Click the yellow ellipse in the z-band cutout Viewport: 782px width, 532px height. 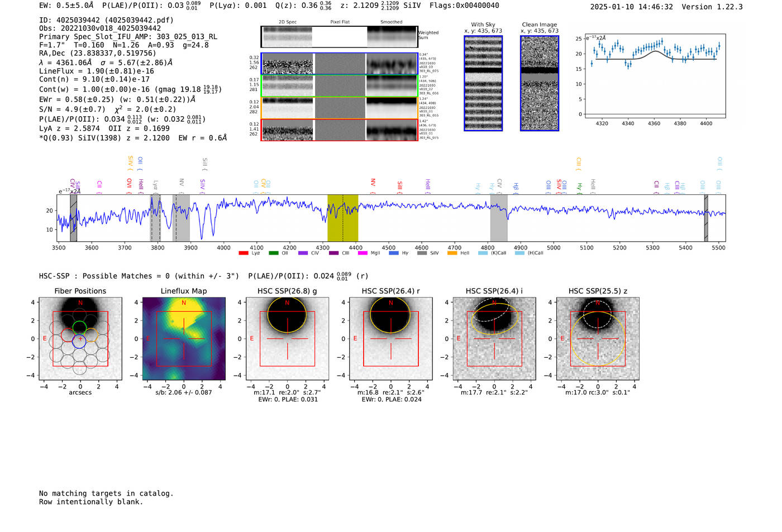pos(598,339)
